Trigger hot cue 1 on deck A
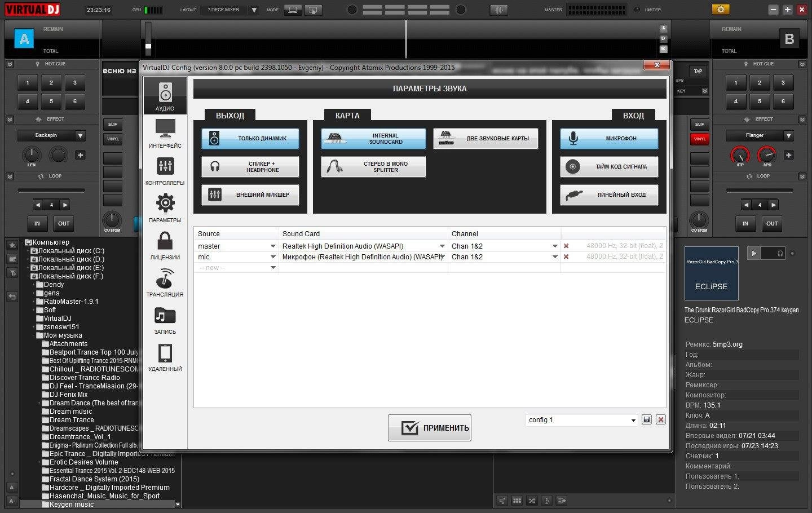This screenshot has width=812, height=513. coord(28,83)
